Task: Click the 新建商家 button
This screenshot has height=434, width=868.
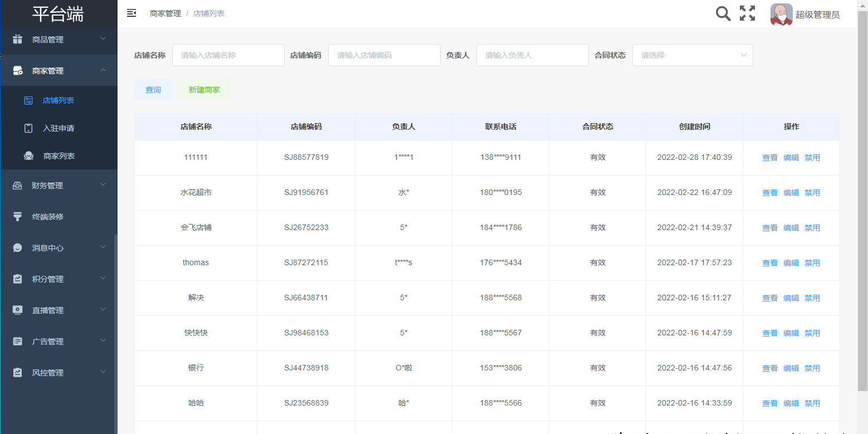Action: tap(204, 90)
